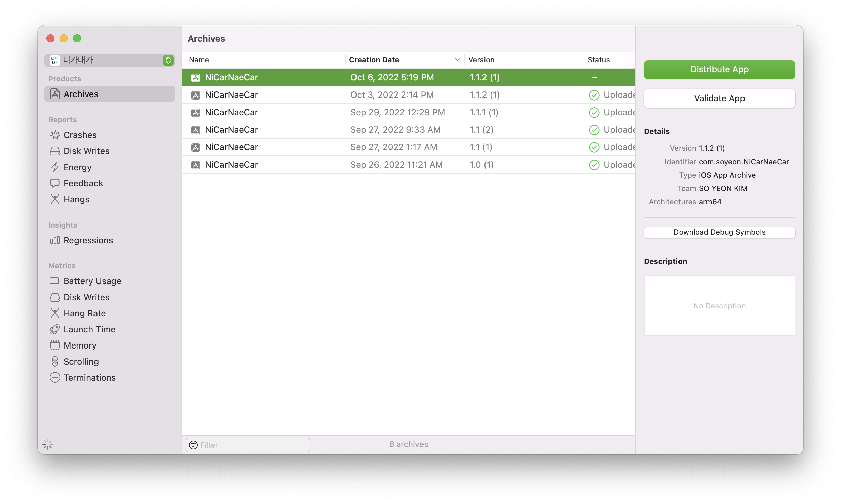Screen dimensions: 841x504
Task: Click the green zoom window button
Action: (77, 39)
